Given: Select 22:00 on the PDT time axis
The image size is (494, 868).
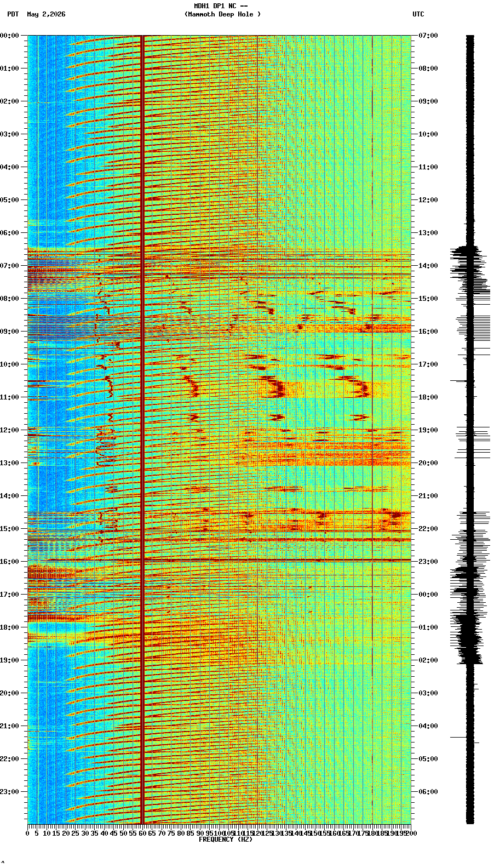Looking at the screenshot, I should click(x=10, y=759).
